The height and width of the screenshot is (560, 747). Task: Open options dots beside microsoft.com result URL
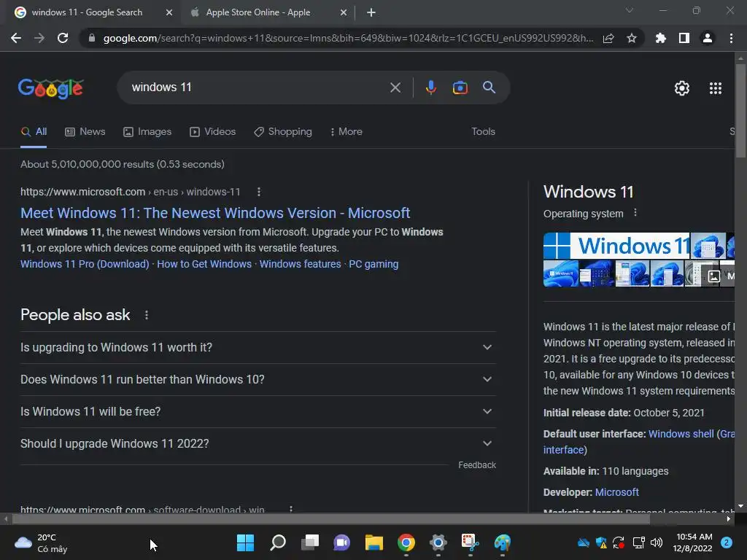[x=259, y=192]
